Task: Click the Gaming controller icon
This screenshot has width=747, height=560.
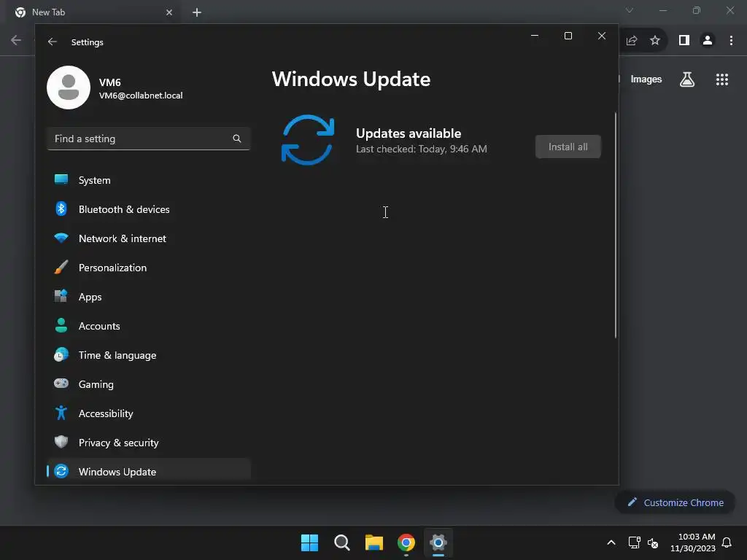Action: 61,384
